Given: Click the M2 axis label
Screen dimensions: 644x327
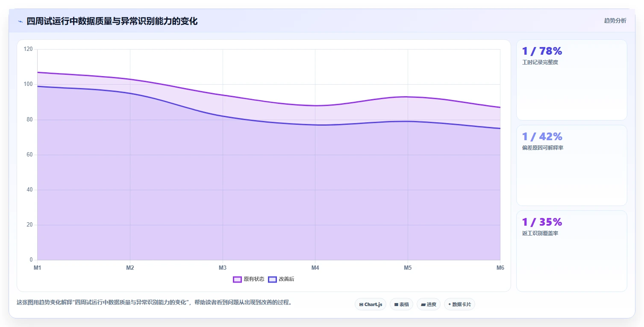Looking at the screenshot, I should click(130, 268).
